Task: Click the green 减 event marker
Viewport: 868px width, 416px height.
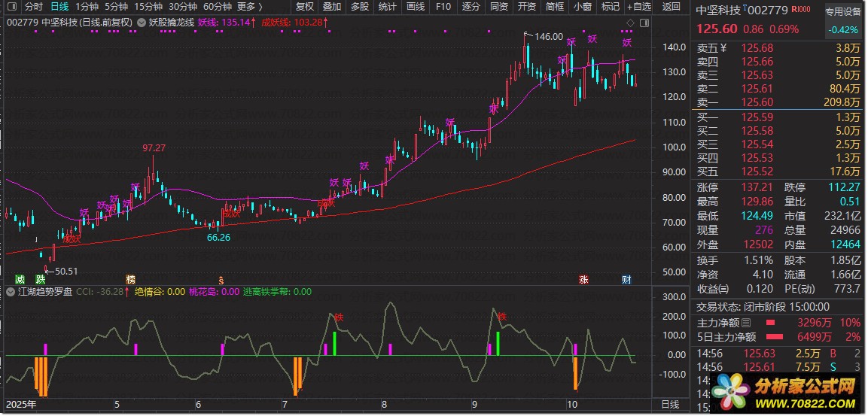Action: click(x=20, y=279)
